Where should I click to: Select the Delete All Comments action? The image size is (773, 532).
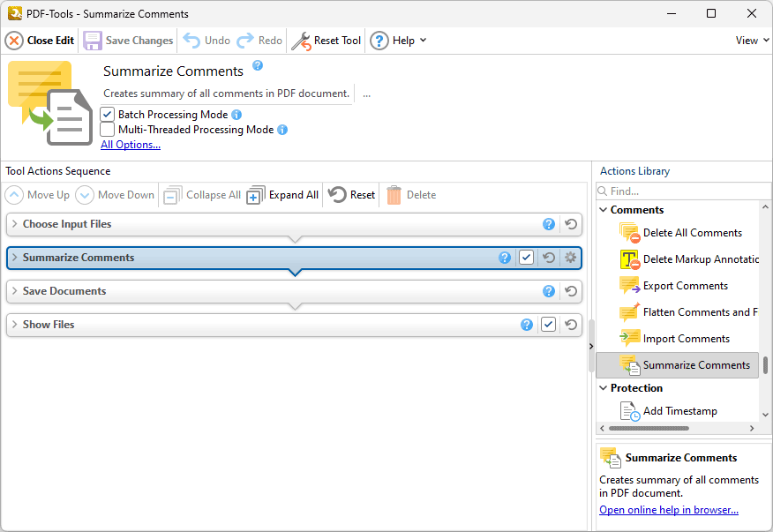tap(681, 233)
